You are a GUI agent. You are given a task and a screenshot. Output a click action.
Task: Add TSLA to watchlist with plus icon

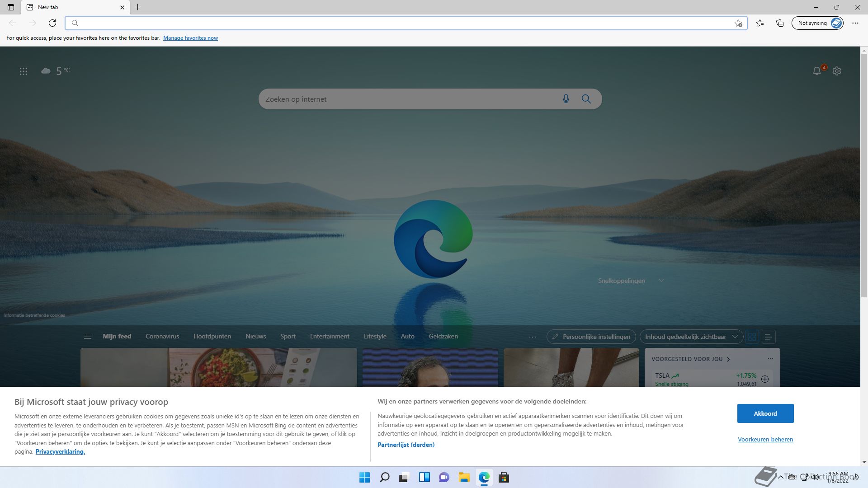click(765, 379)
